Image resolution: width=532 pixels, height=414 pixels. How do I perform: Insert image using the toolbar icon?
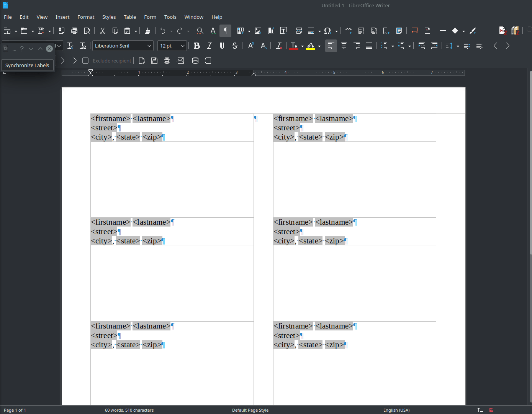tap(258, 31)
